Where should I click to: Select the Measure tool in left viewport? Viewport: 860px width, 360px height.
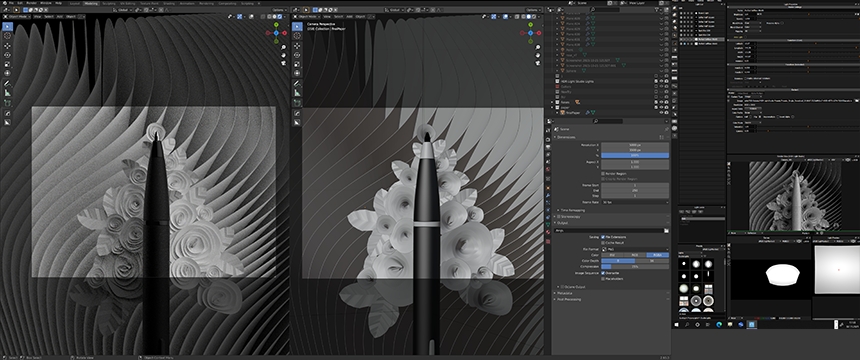point(7,93)
